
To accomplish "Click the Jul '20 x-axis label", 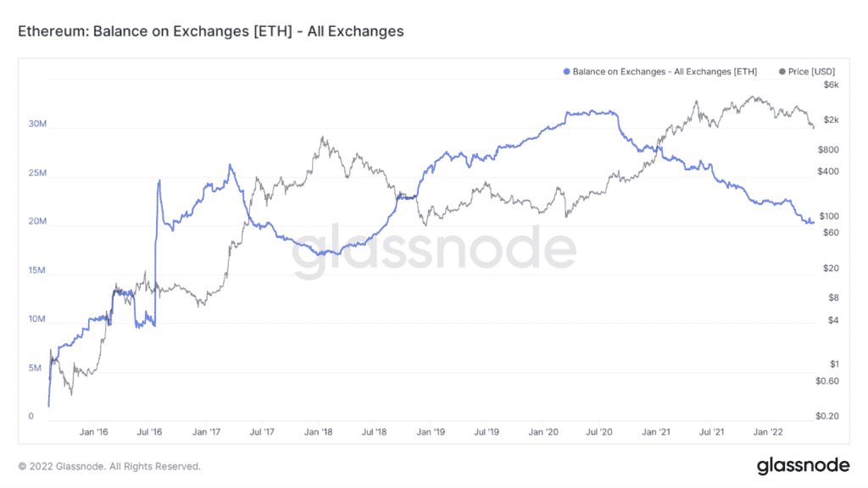I will click(599, 431).
